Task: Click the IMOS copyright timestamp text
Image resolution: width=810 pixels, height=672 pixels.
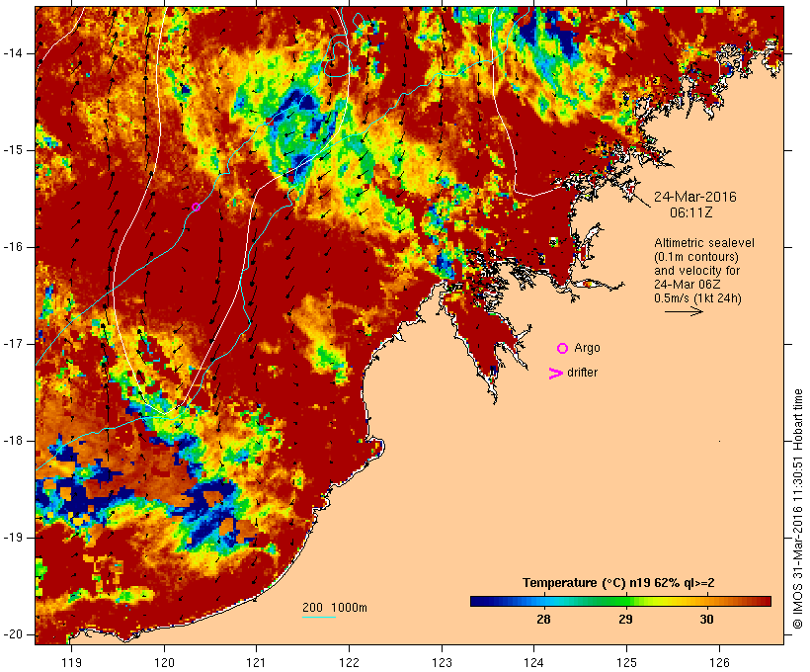Action: click(x=797, y=509)
